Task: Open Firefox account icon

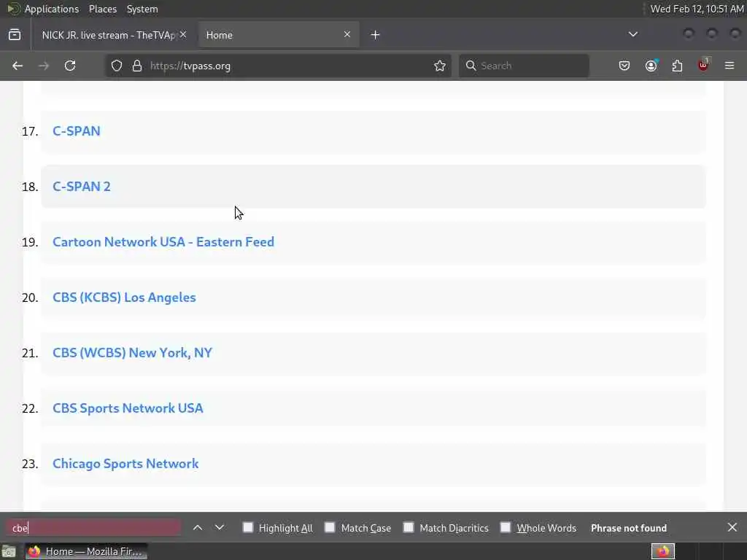Action: tap(651, 66)
